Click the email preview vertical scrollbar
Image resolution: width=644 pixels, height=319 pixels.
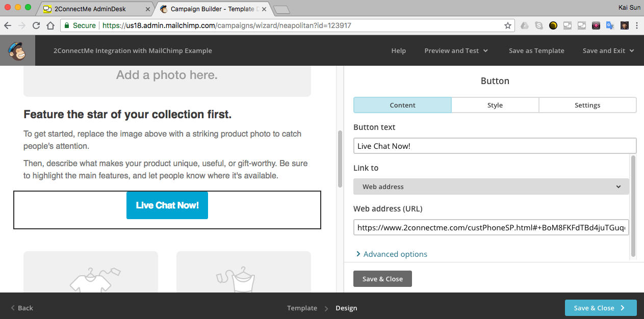point(340,159)
